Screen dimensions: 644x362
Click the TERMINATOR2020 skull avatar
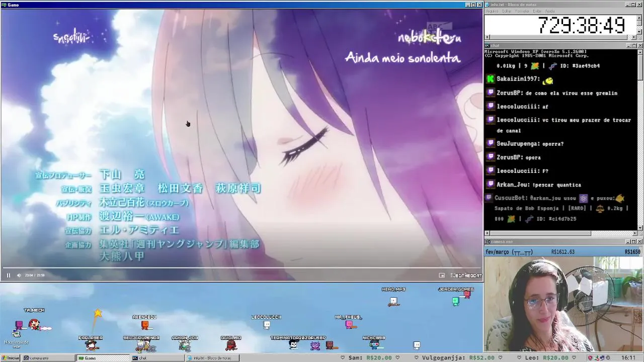click(x=293, y=345)
